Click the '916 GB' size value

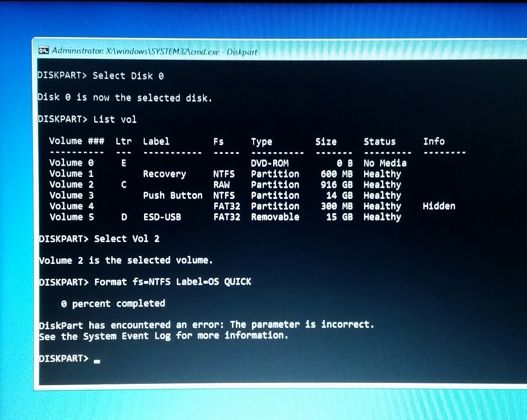pos(337,184)
